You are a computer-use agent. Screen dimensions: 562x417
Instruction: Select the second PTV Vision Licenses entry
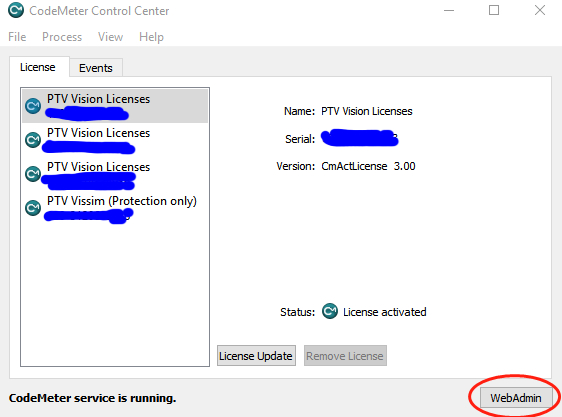pyautogui.click(x=115, y=140)
